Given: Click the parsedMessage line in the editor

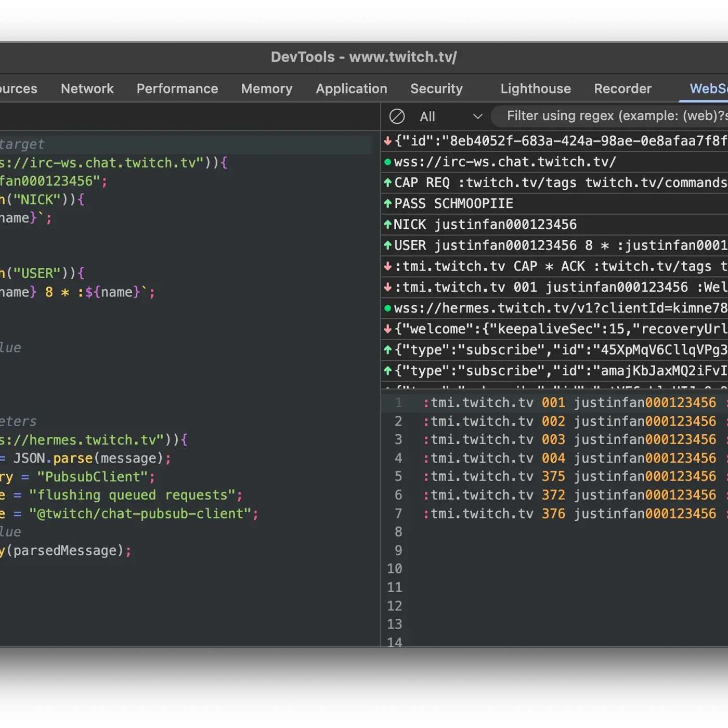Looking at the screenshot, I should click(66, 551).
